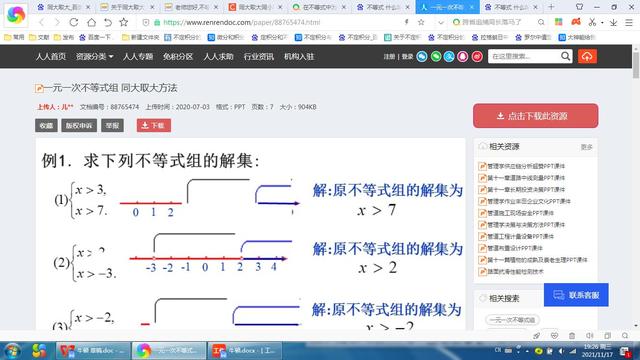Image resolution: width=640 pixels, height=360 pixels.
Task: Click into the site search input field
Action: pyautogui.click(x=524, y=56)
